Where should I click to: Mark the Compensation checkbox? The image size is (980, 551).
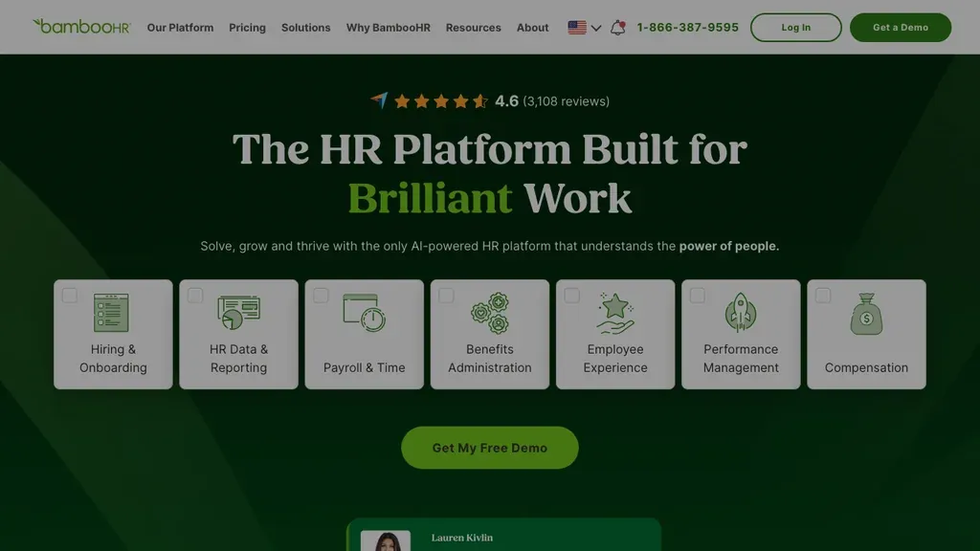pos(823,296)
